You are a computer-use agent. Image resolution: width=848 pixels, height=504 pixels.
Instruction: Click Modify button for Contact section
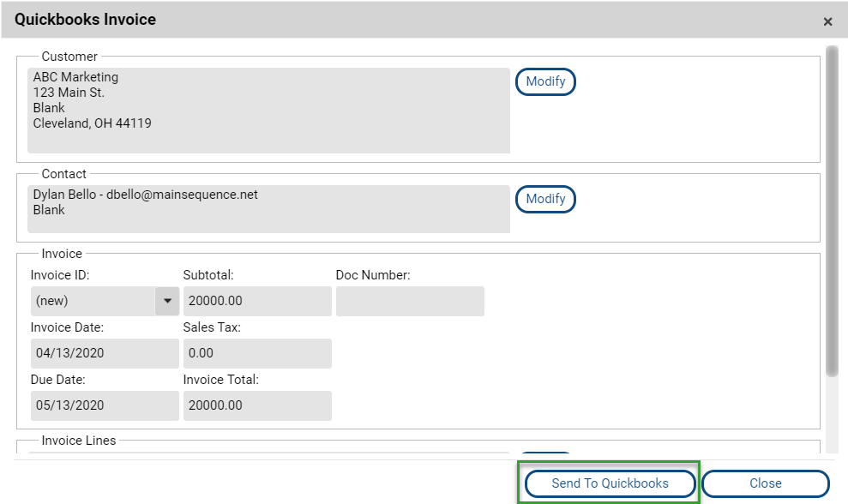coord(545,199)
